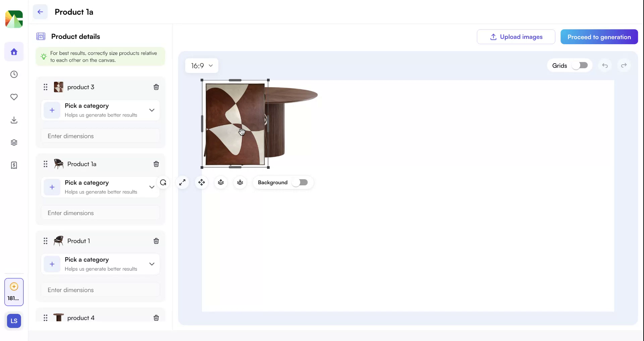Open Billing via the invoice icon
644x341 pixels.
[x=14, y=165]
